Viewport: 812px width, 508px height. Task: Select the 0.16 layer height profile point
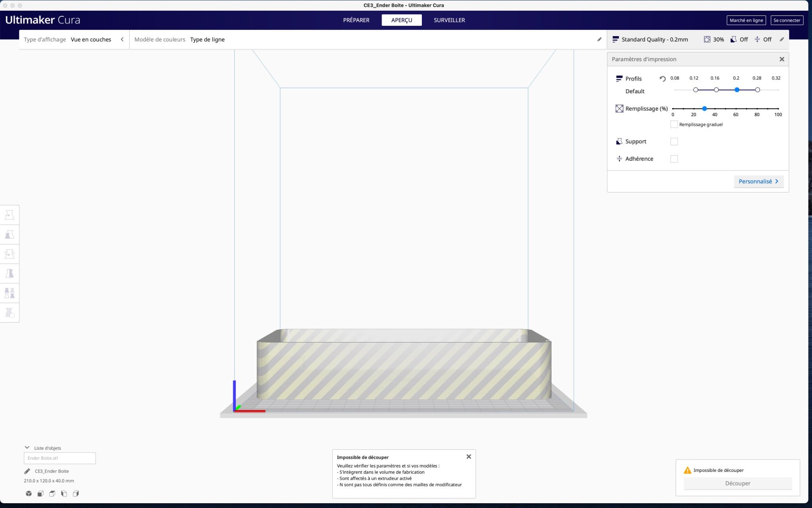pyautogui.click(x=716, y=90)
